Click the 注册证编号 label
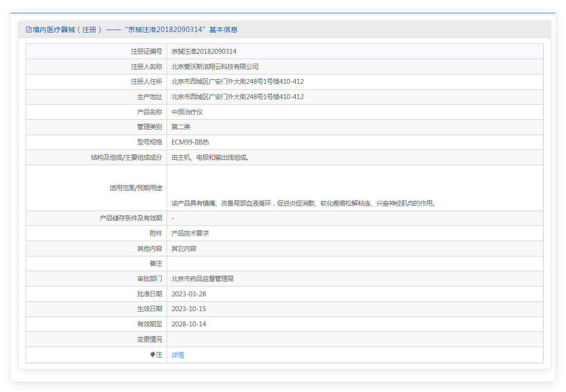 pyautogui.click(x=146, y=52)
